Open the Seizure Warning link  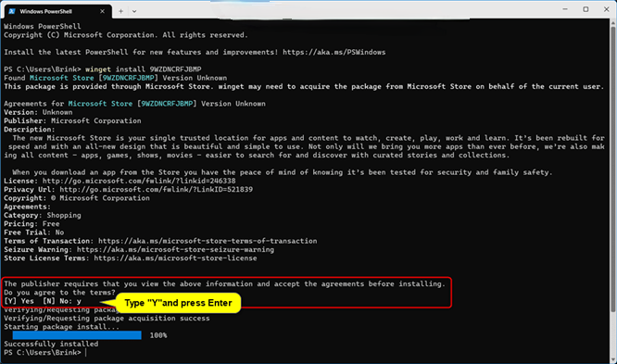pyautogui.click(x=175, y=250)
